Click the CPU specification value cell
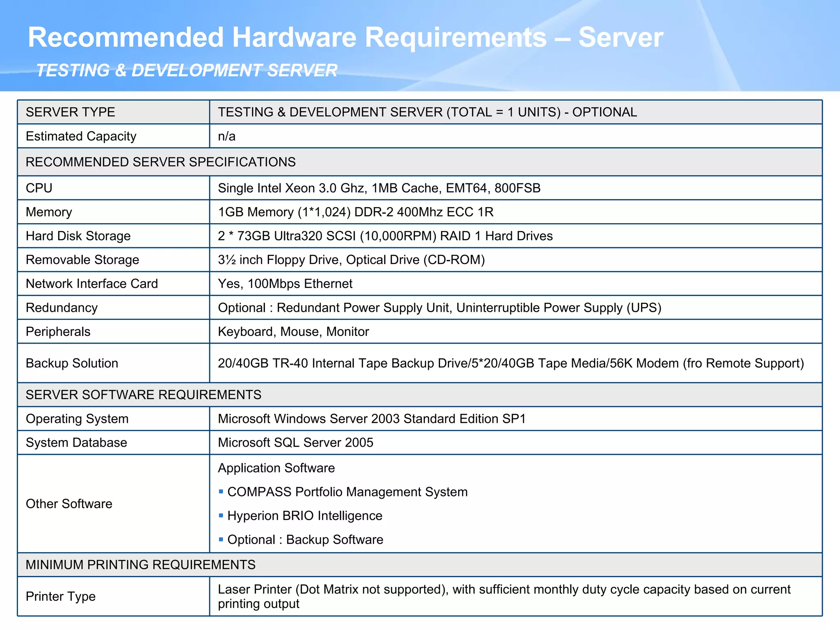 coord(379,188)
